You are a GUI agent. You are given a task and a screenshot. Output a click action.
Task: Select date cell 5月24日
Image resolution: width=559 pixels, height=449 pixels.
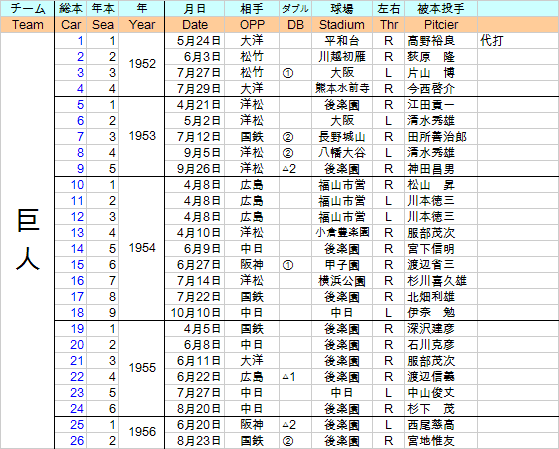tap(195, 41)
